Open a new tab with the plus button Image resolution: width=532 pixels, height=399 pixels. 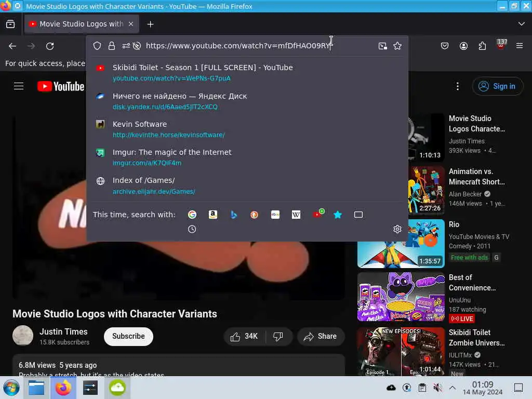pyautogui.click(x=150, y=24)
